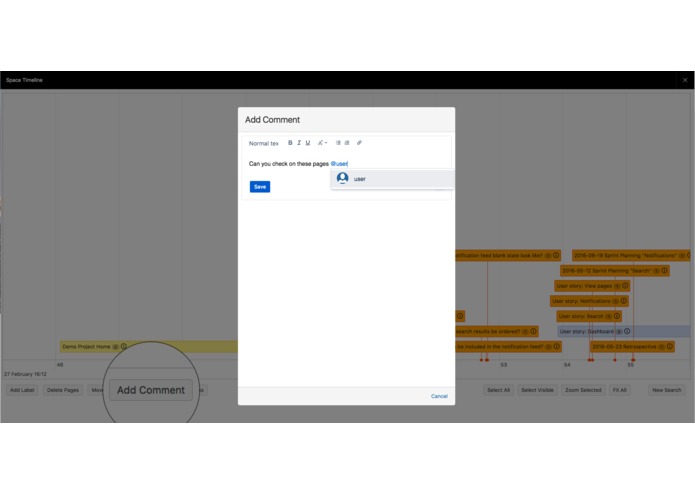The height and width of the screenshot is (494, 695).
Task: Open info icon for User story: Search
Action: pos(617,316)
